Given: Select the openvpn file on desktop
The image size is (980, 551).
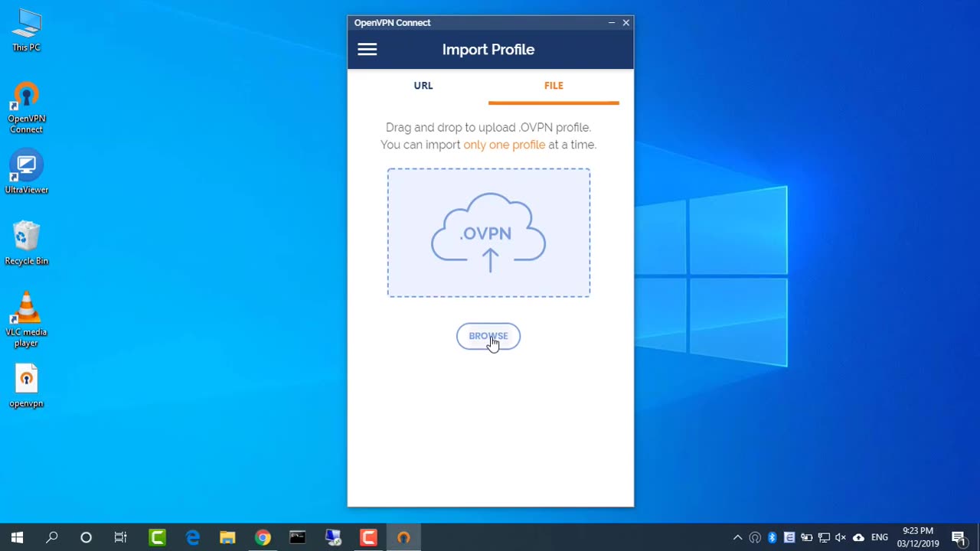Looking at the screenshot, I should click(26, 386).
